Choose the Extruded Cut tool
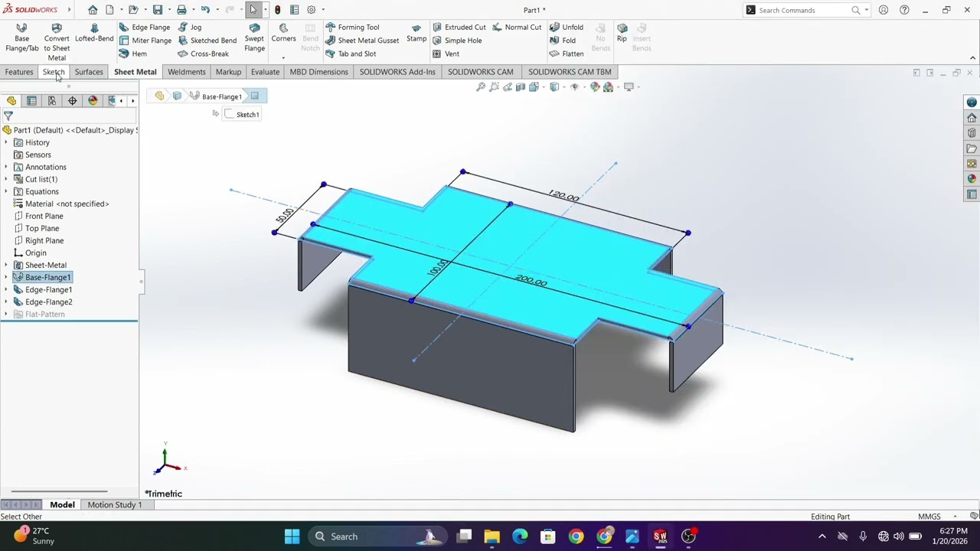This screenshot has height=551, width=980. pyautogui.click(x=459, y=28)
